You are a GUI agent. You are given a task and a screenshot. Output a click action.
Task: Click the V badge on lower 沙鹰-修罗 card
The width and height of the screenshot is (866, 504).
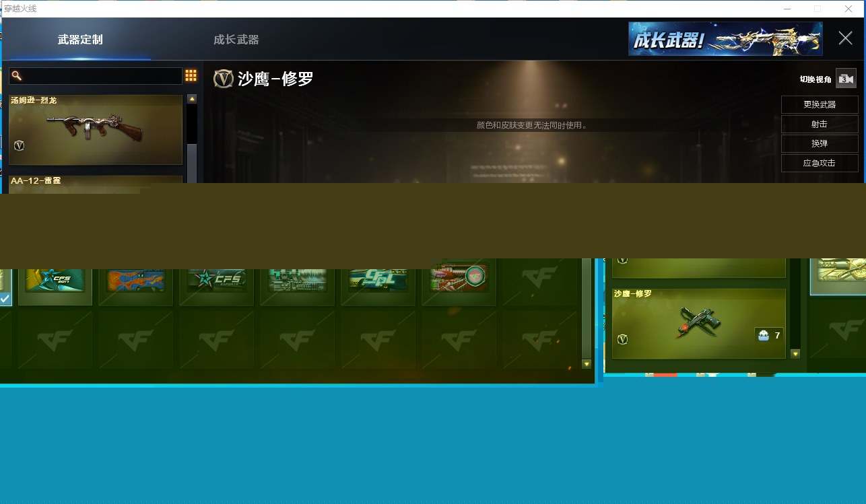click(x=622, y=339)
